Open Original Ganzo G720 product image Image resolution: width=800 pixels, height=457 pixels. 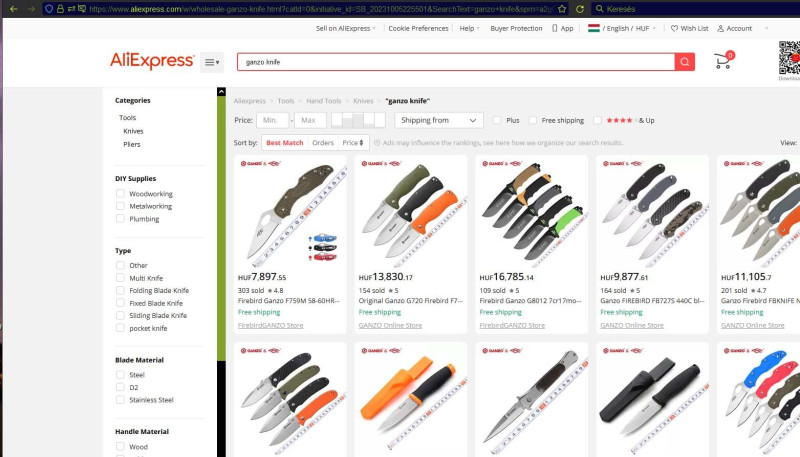point(411,212)
